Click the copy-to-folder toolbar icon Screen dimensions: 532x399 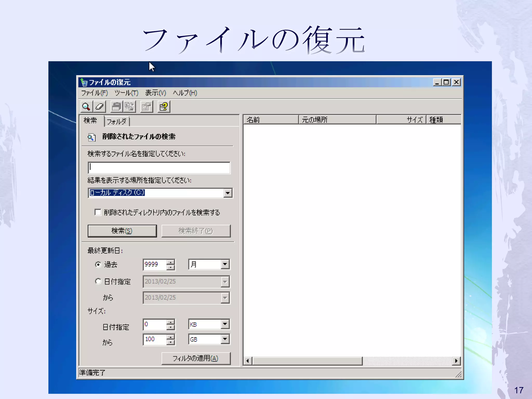pos(129,107)
